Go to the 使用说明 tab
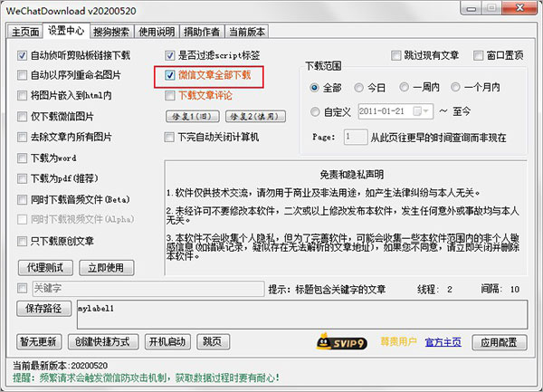 157,32
